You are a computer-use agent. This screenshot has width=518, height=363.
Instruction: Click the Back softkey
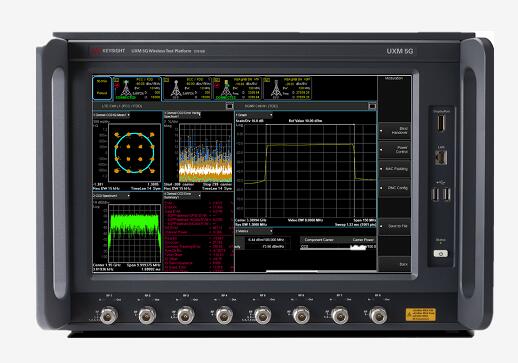click(395, 264)
